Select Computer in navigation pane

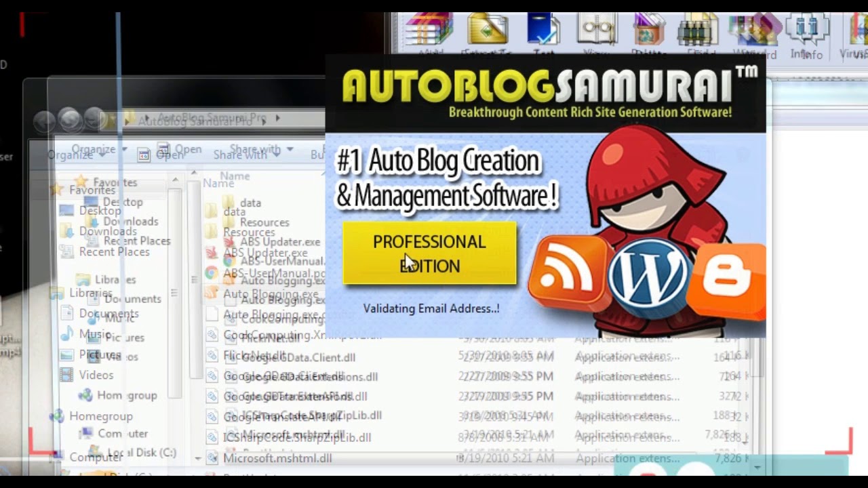pyautogui.click(x=96, y=457)
